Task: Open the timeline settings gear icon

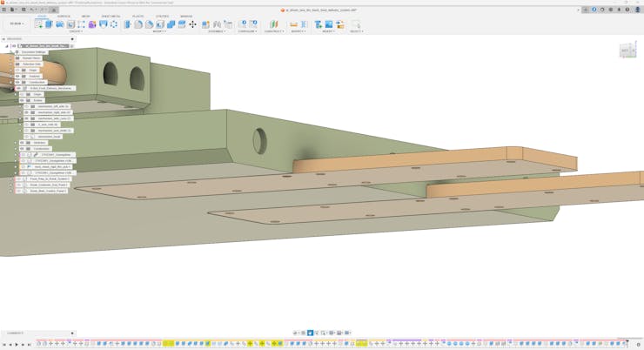Action: tap(638, 344)
